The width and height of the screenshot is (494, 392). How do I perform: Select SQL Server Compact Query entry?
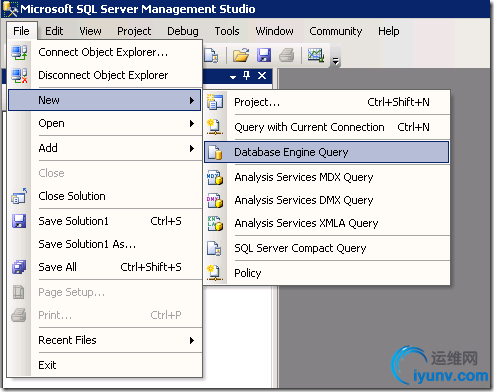click(327, 248)
